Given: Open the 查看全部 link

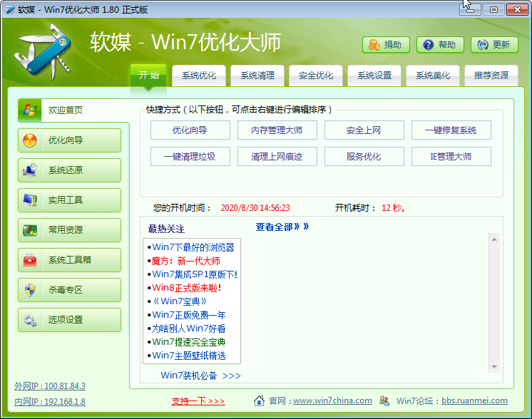Looking at the screenshot, I should coord(282,227).
